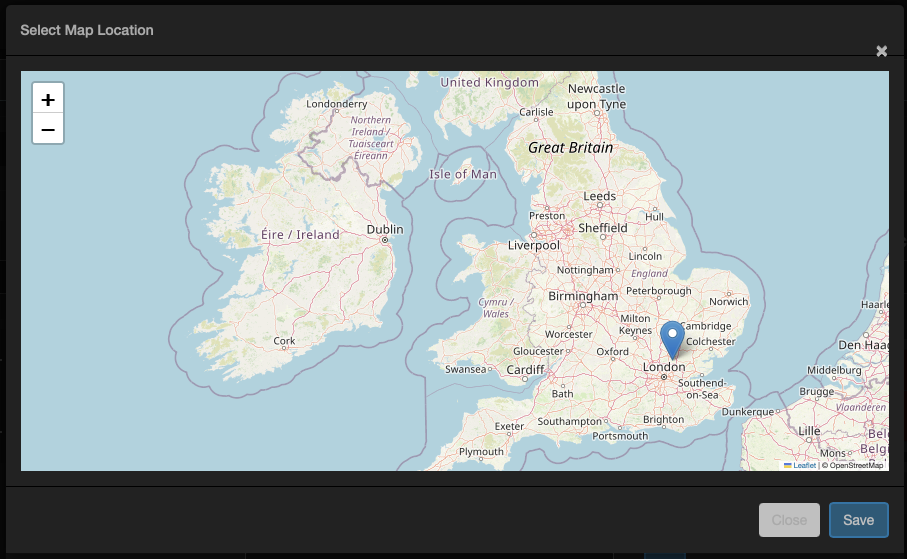The width and height of the screenshot is (907, 559).
Task: Open the OpenStreetMap copyright link
Action: click(x=856, y=465)
